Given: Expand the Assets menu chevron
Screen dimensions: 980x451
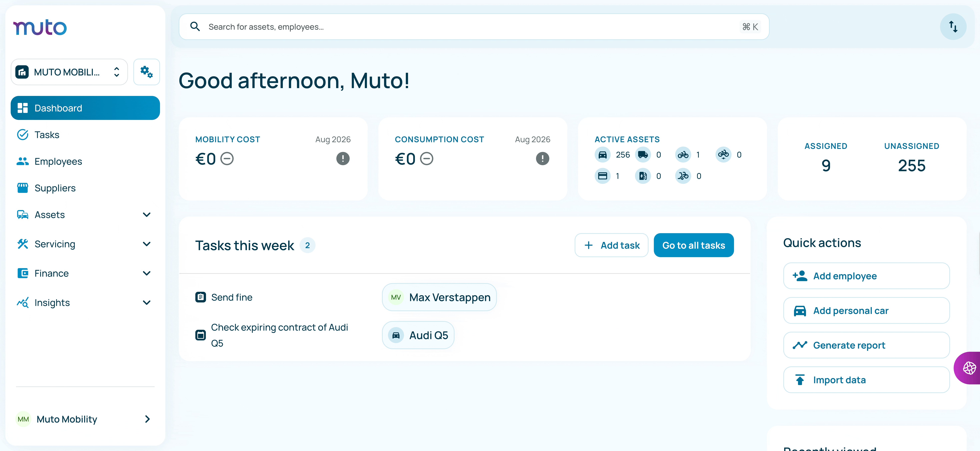Looking at the screenshot, I should click(x=146, y=215).
